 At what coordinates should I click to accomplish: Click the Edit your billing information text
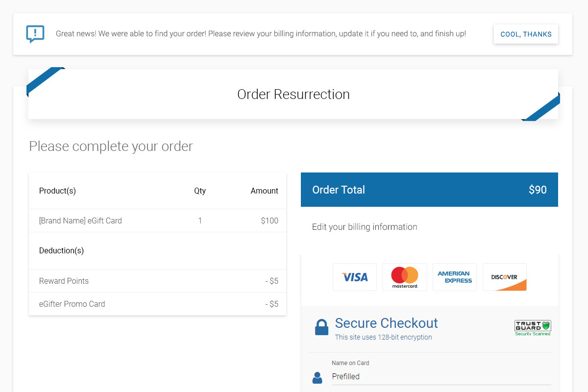(x=365, y=227)
